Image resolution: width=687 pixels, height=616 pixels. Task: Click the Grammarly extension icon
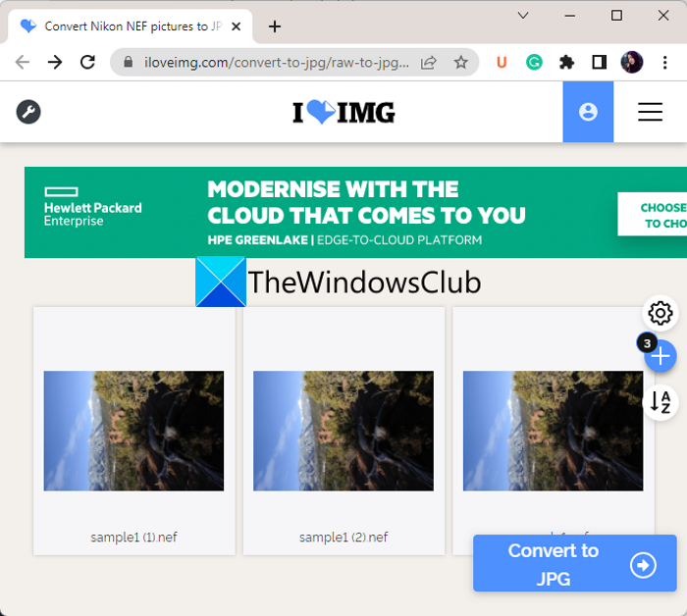pyautogui.click(x=534, y=62)
